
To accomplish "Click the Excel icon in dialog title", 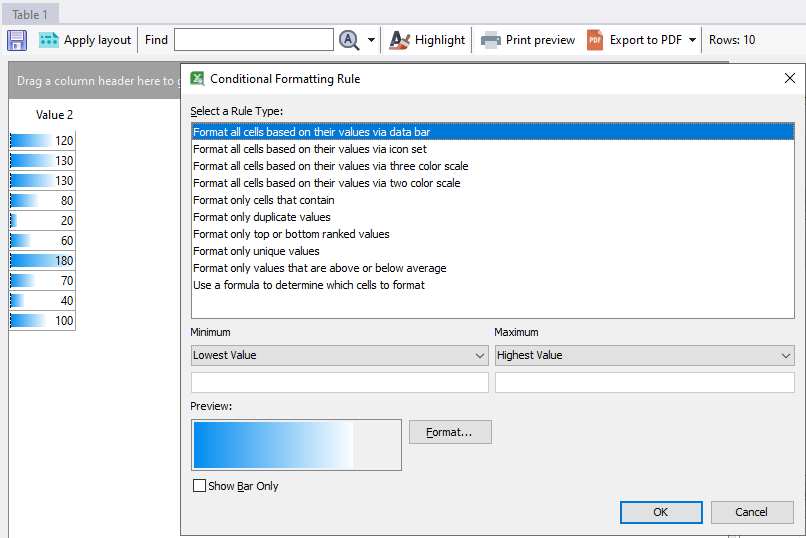I will (x=198, y=79).
